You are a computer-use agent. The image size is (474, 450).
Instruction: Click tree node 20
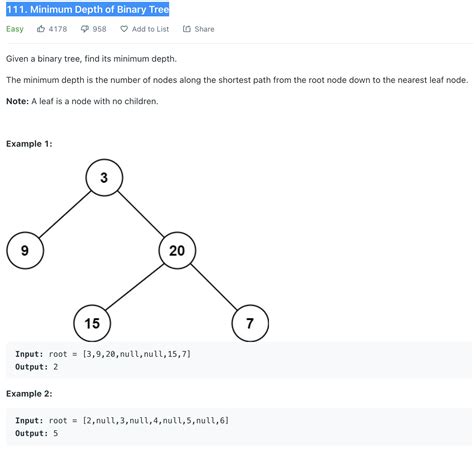177,250
